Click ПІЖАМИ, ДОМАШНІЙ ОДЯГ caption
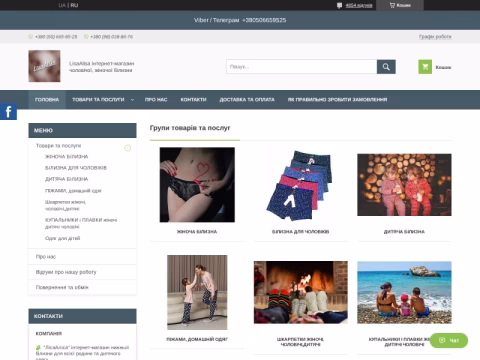The height and width of the screenshot is (360, 480). click(x=197, y=339)
